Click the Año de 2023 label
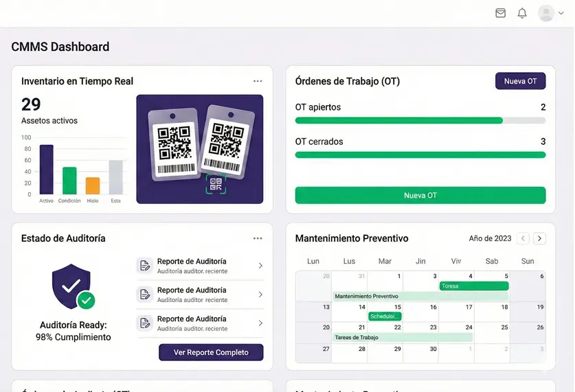 pos(490,238)
